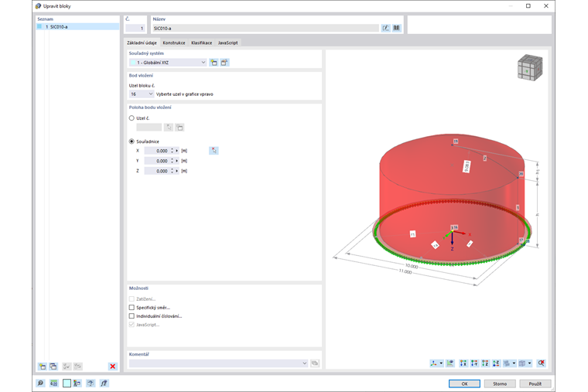
Task: Click the reset zoom icon with red X
Action: (541, 363)
